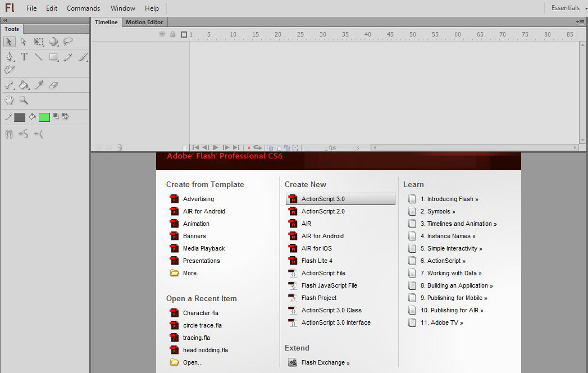This screenshot has height=373, width=588.
Task: Toggle Center Frame button in timeline
Action: [249, 148]
